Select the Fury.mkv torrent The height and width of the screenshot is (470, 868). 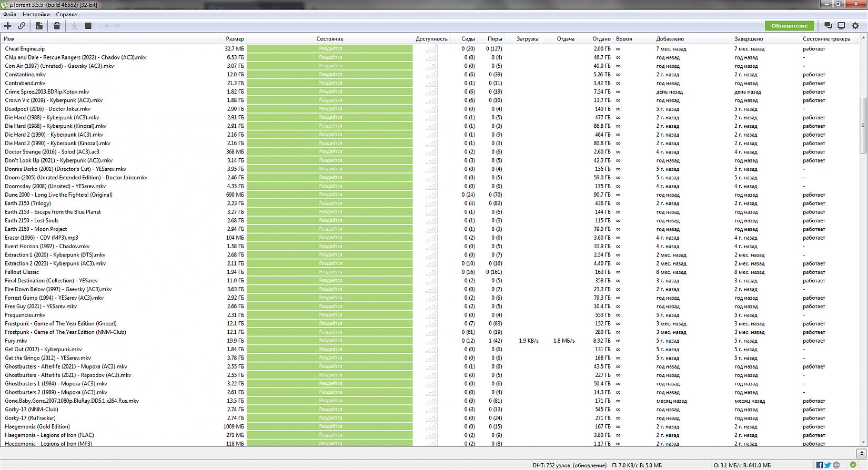click(16, 341)
